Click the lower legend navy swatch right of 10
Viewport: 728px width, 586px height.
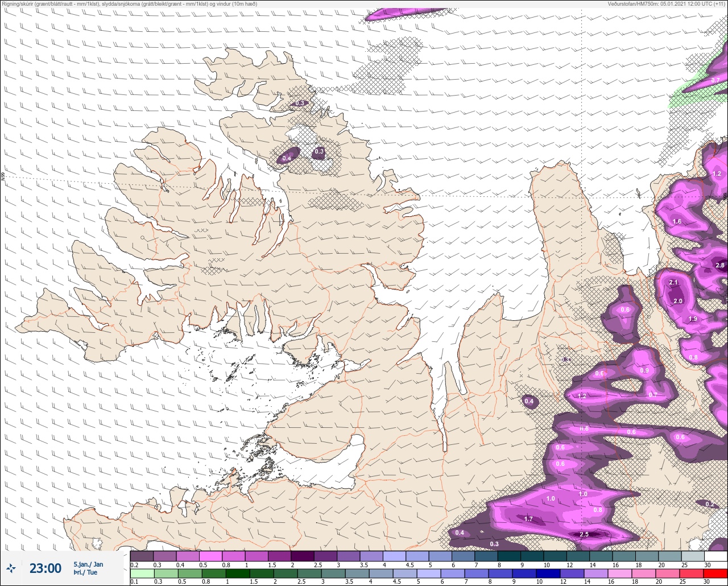pyautogui.click(x=549, y=573)
